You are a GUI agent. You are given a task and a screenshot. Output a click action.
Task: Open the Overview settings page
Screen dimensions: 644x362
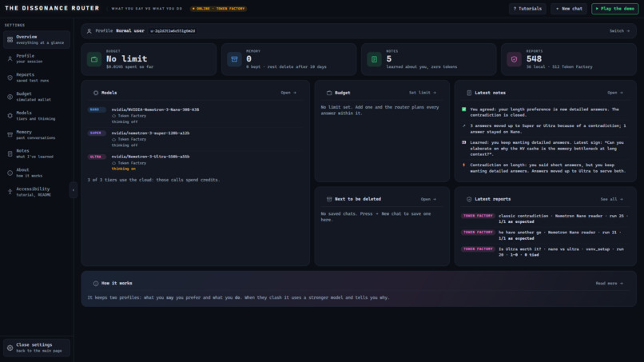point(37,39)
